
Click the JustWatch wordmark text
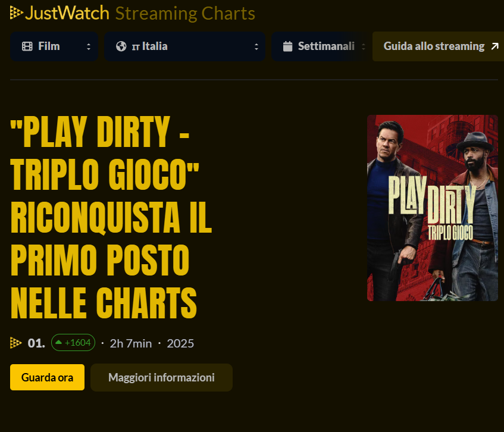click(67, 13)
